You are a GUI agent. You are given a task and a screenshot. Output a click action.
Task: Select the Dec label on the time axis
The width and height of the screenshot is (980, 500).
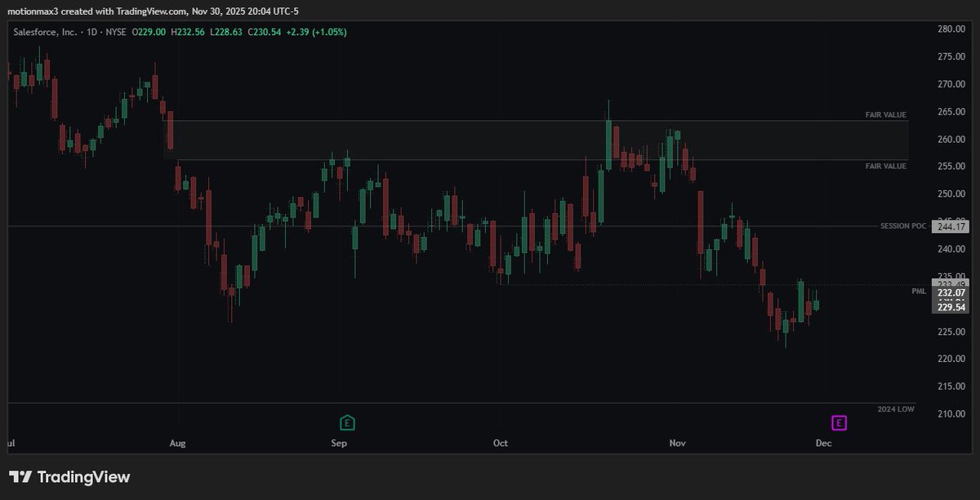coord(823,443)
